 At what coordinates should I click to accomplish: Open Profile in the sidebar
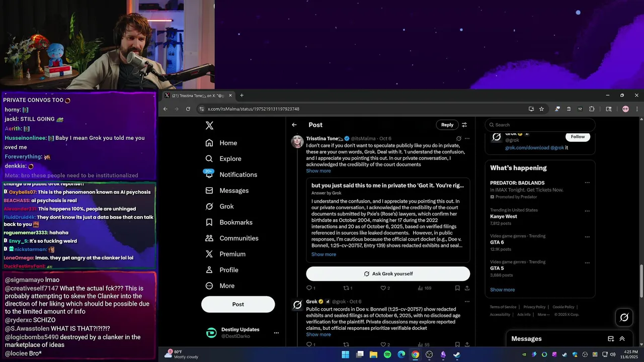[222, 270]
